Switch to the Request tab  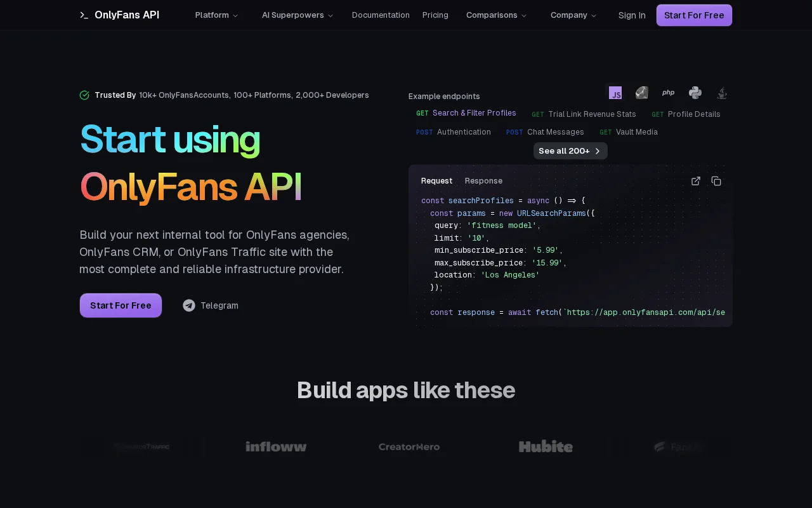tap(437, 181)
